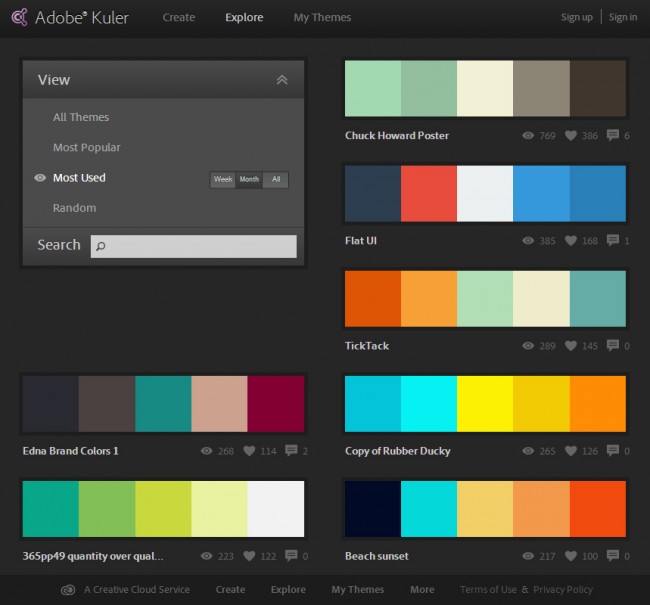Click the Creative Cloud icon in footer
This screenshot has width=650, height=605.
[x=68, y=590]
